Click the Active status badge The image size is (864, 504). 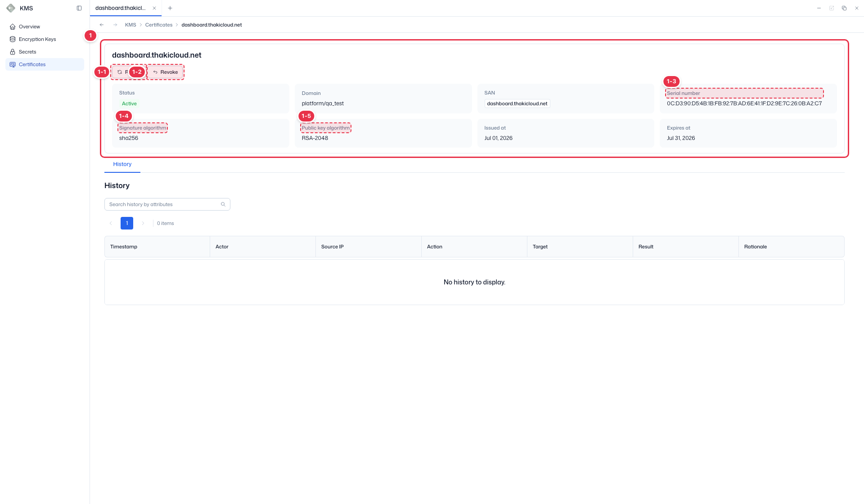pyautogui.click(x=129, y=103)
